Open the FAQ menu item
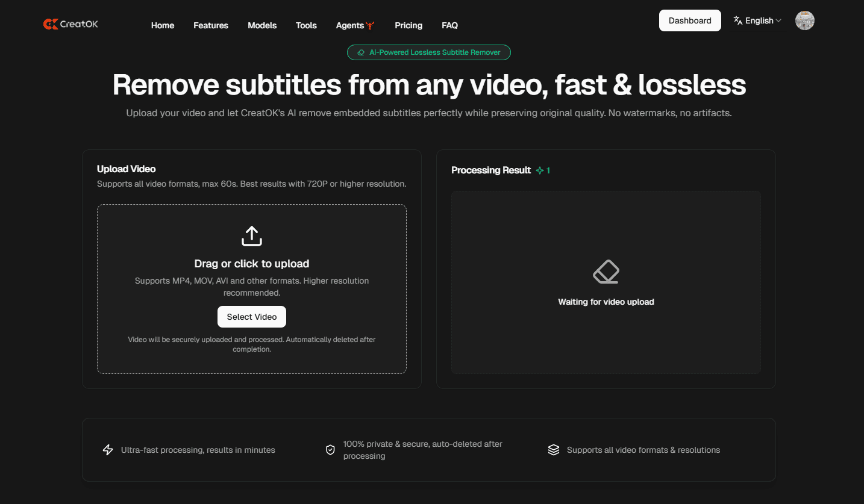 (449, 25)
